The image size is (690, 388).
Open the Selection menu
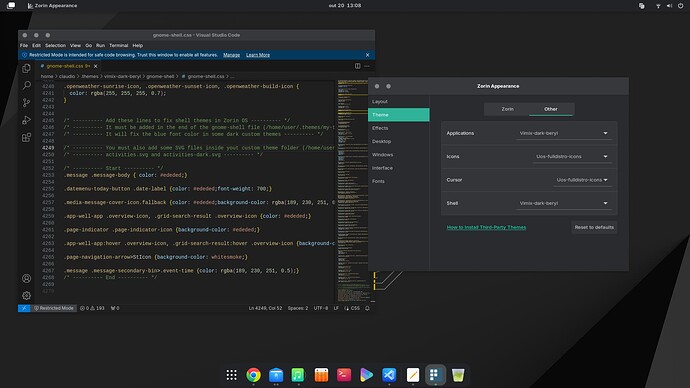(55, 45)
